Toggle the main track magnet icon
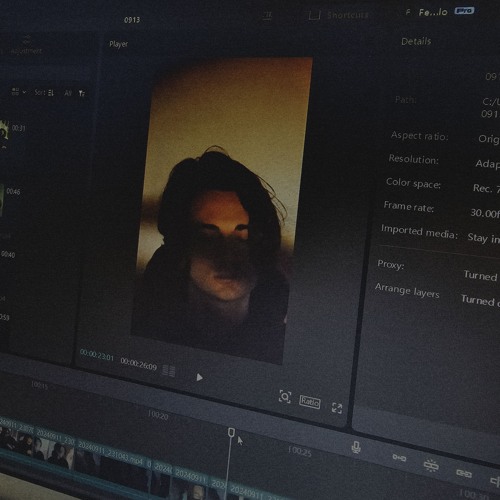Screen dimensions: 500x500 (399, 458)
